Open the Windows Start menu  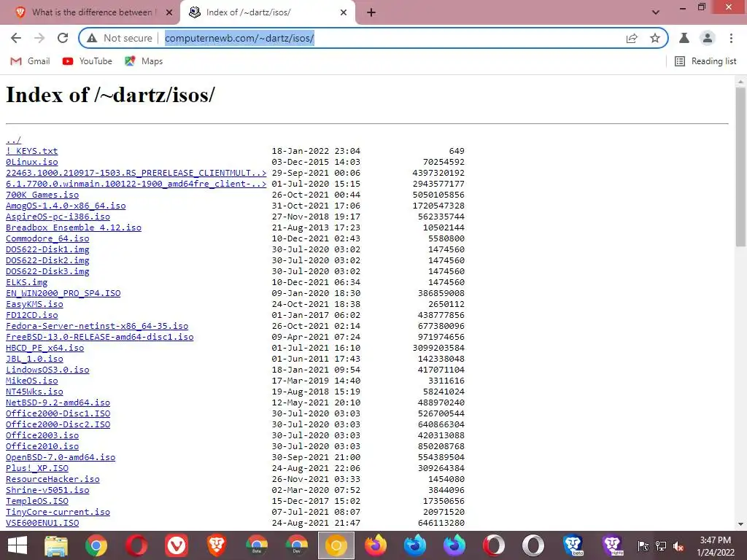click(x=18, y=545)
